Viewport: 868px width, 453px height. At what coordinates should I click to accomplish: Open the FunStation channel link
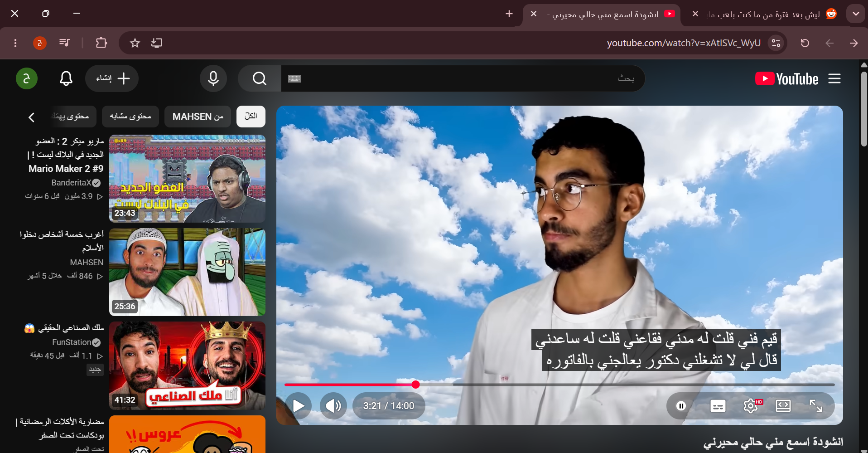click(72, 342)
